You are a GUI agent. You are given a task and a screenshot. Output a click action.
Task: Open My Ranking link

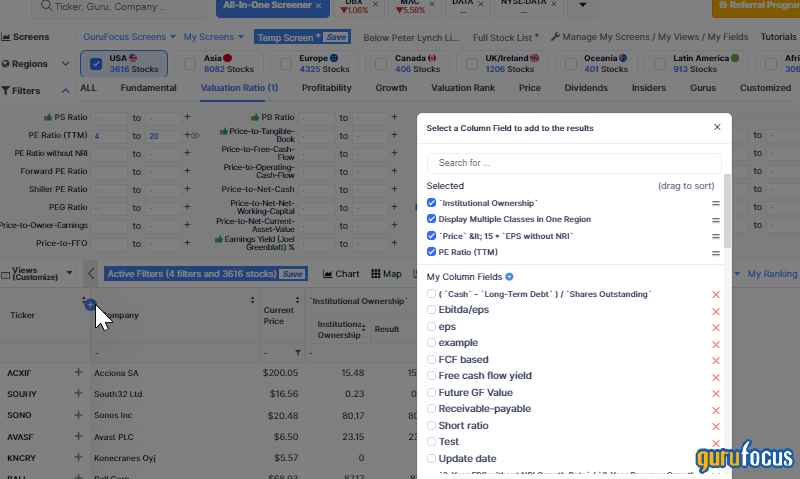[x=772, y=274]
